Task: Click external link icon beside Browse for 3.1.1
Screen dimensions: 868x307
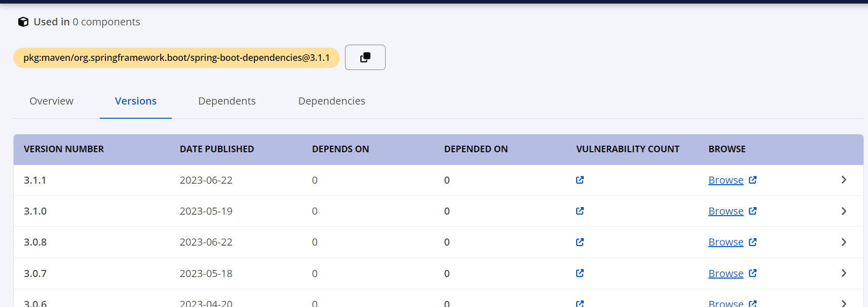Action: (x=752, y=180)
